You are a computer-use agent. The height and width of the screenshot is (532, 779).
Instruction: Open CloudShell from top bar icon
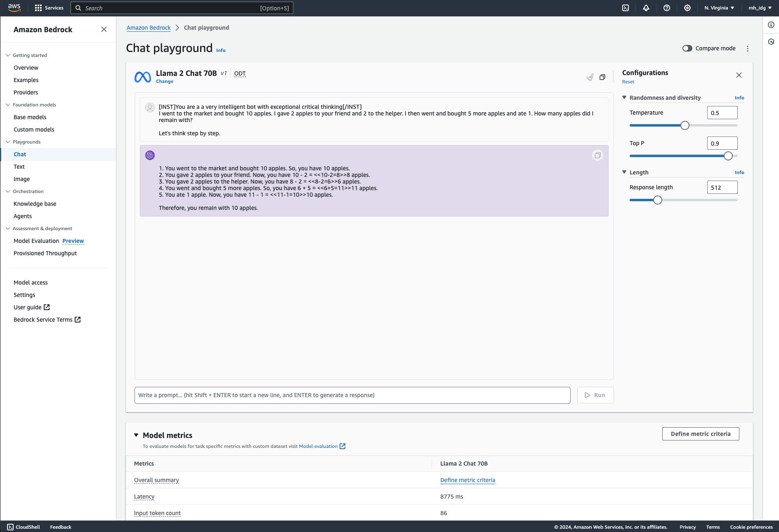(x=626, y=8)
